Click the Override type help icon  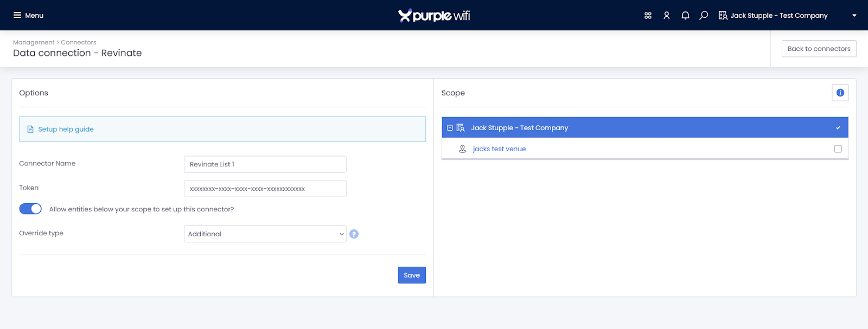click(354, 234)
